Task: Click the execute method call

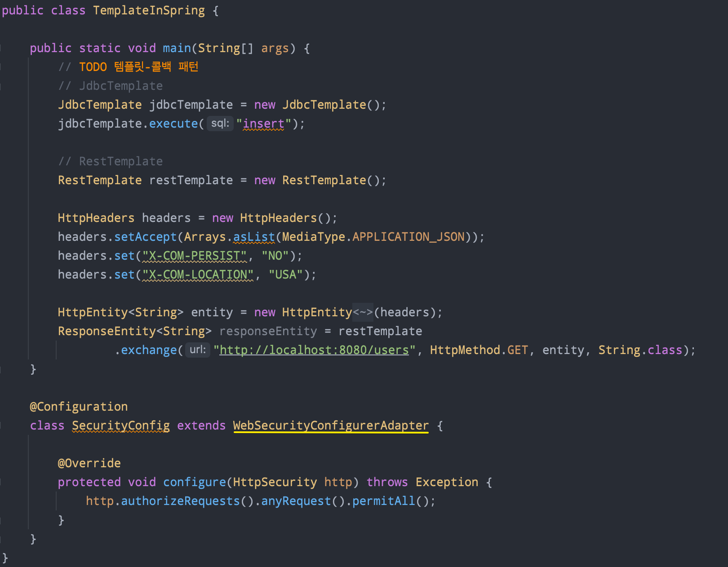Action: tap(173, 124)
